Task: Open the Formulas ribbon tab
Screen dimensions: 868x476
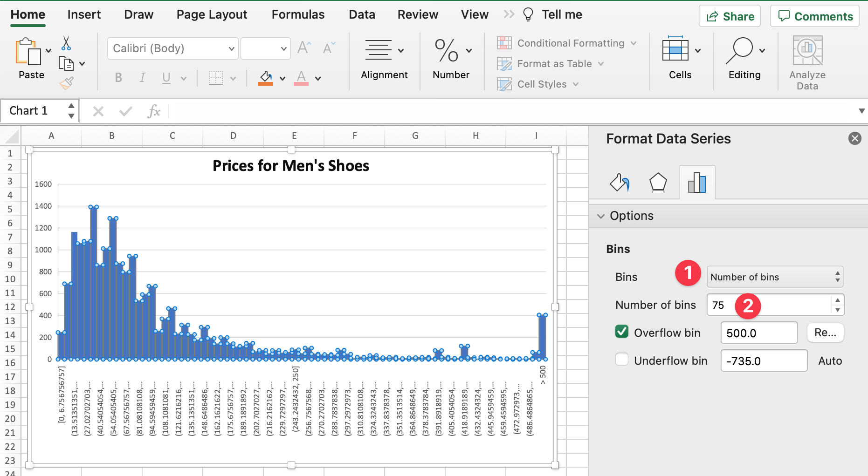Action: click(298, 15)
